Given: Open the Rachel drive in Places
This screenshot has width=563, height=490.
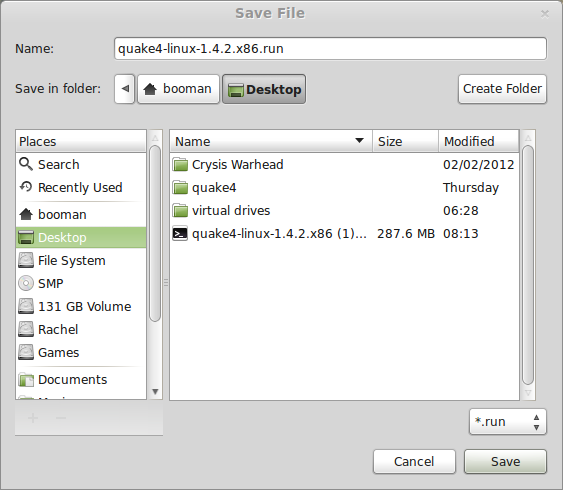Looking at the screenshot, I should tap(81, 329).
